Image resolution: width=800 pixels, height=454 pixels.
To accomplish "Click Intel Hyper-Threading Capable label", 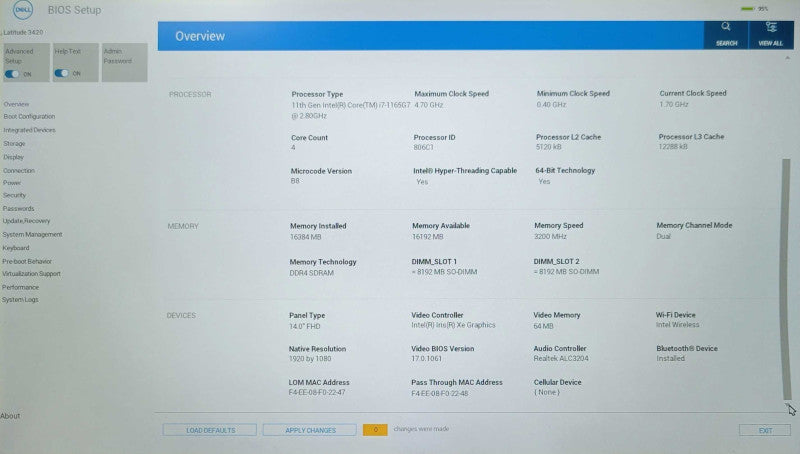I will tap(465, 170).
